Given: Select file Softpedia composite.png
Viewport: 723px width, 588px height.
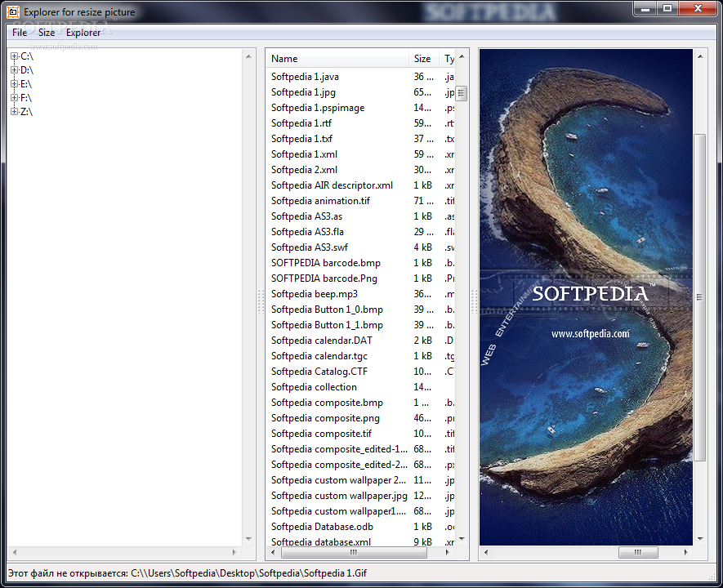Looking at the screenshot, I should 325,418.
